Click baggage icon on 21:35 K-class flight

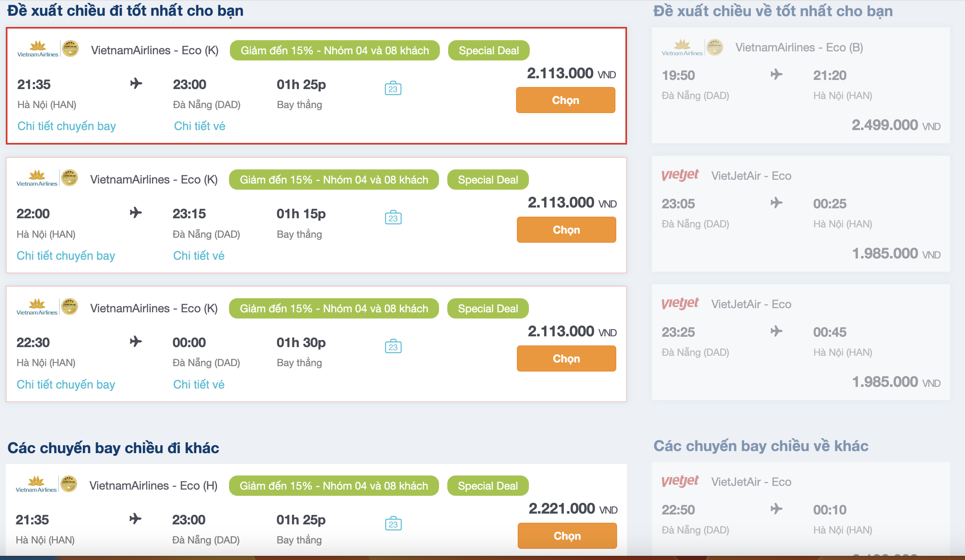(x=393, y=88)
